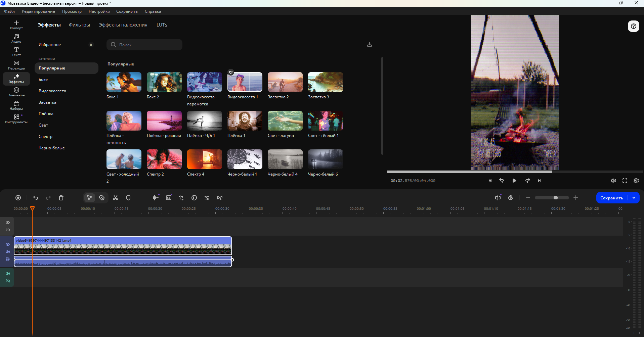Open the Файл menu

point(9,11)
